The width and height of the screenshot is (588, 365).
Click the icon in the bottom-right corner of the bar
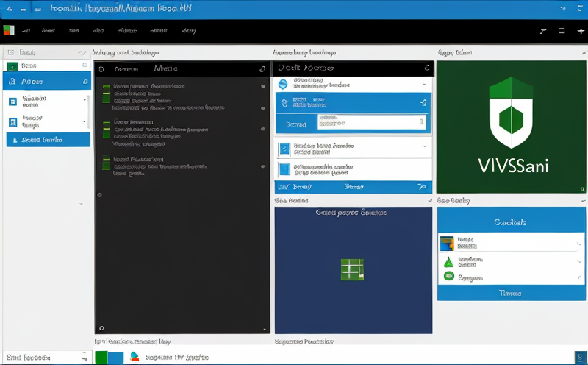(580, 356)
